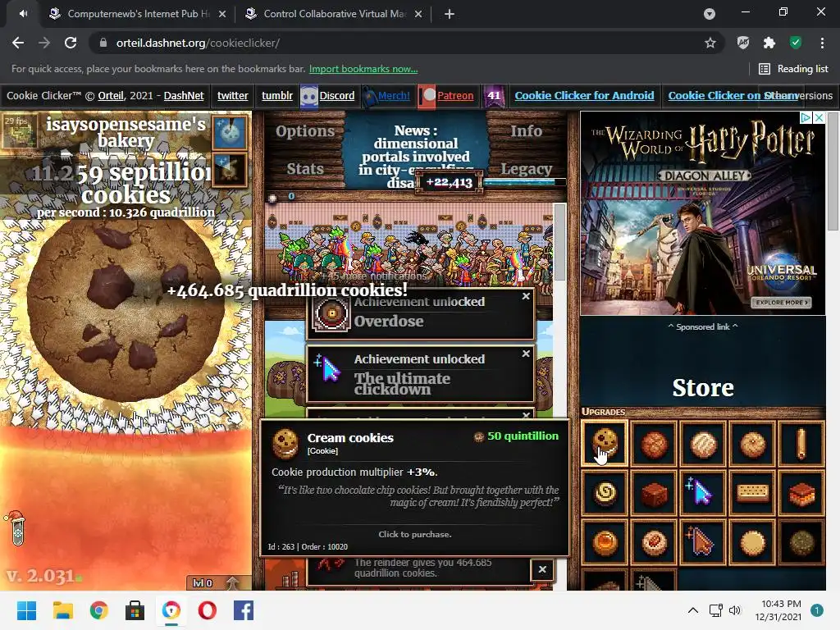Viewport: 840px width, 630px height.
Task: Buy the swirl pinwheel cookie upgrade
Action: tap(605, 492)
